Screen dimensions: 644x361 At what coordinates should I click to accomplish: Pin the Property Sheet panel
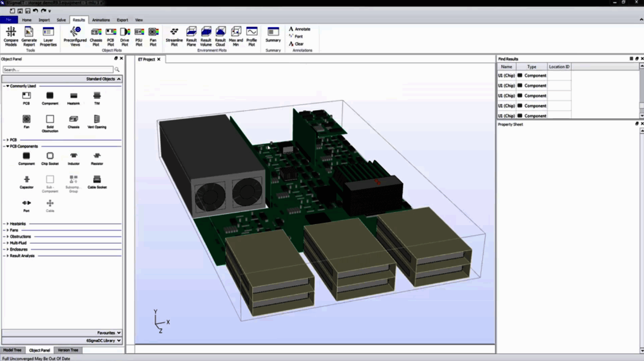(636, 123)
